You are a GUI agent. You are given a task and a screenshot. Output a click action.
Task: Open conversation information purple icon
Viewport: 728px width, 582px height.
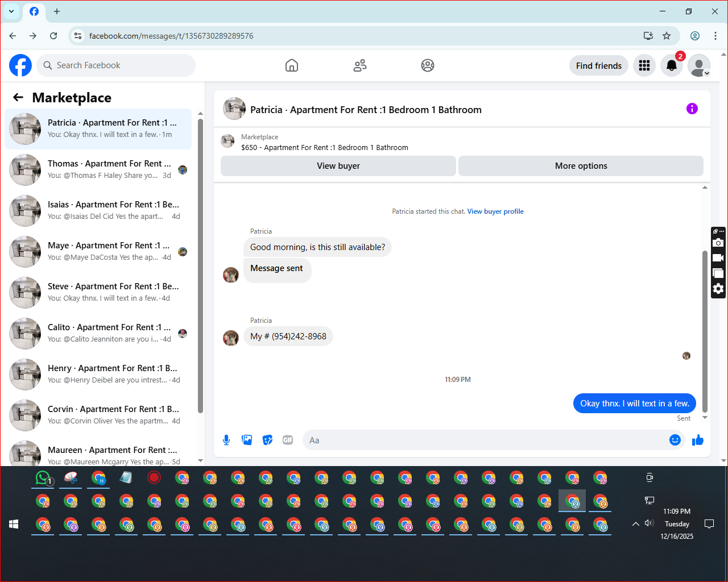click(x=692, y=109)
